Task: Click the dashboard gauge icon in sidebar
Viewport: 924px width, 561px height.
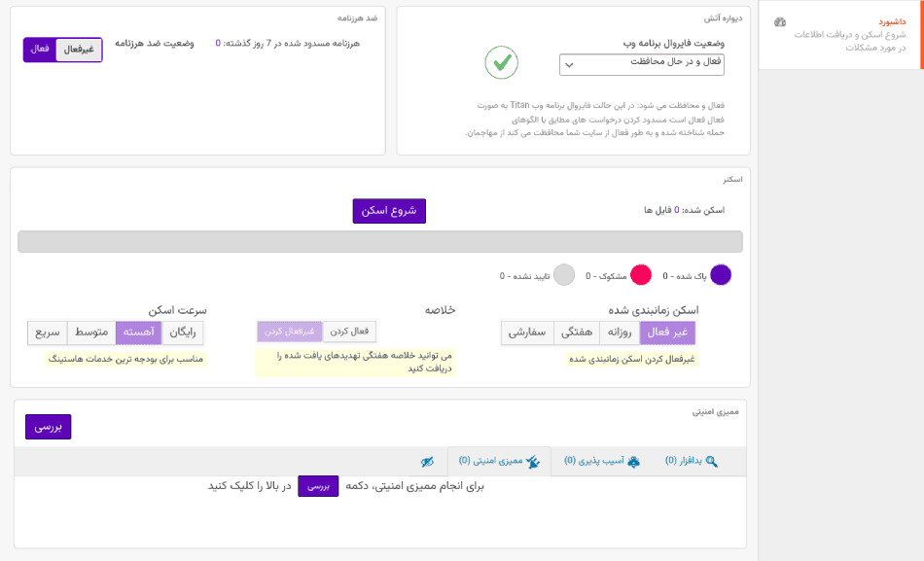Action: [x=780, y=22]
